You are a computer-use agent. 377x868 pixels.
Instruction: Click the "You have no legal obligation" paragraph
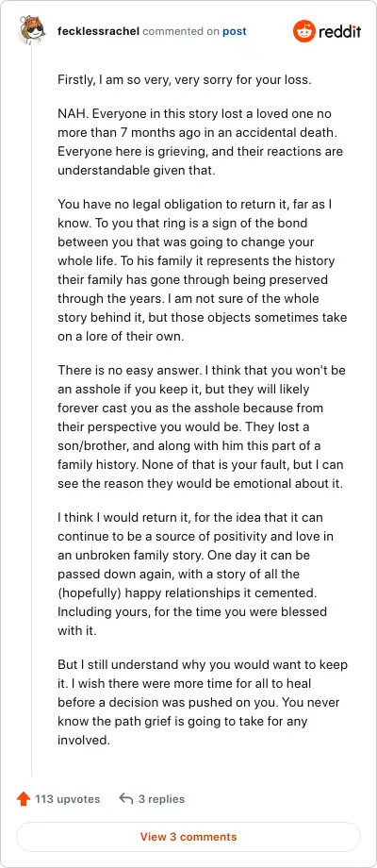click(203, 270)
